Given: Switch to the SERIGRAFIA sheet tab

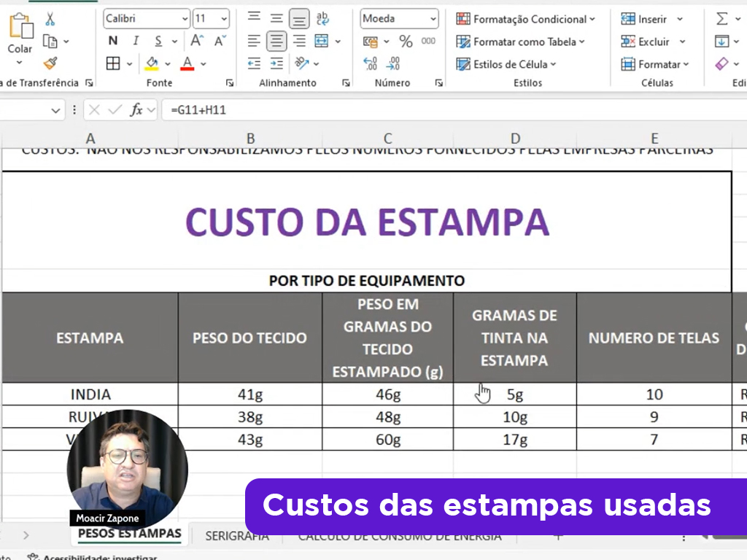Looking at the screenshot, I should pos(236,534).
